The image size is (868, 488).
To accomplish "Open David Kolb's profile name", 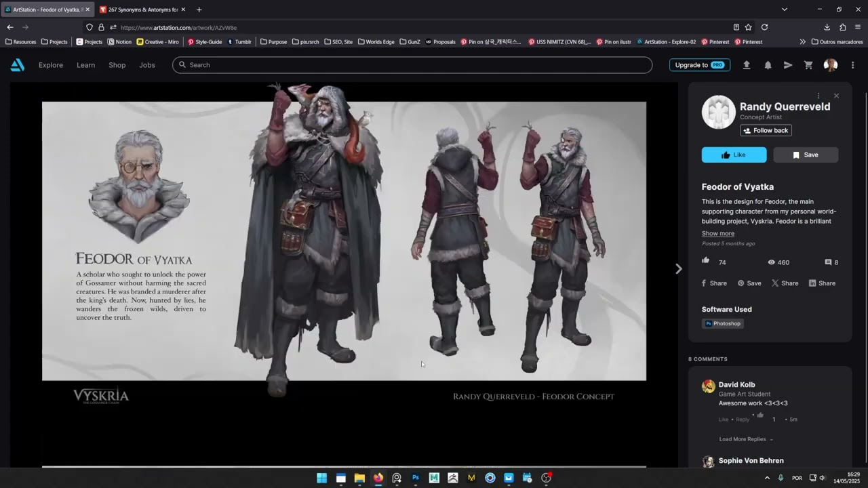I will pos(736,385).
